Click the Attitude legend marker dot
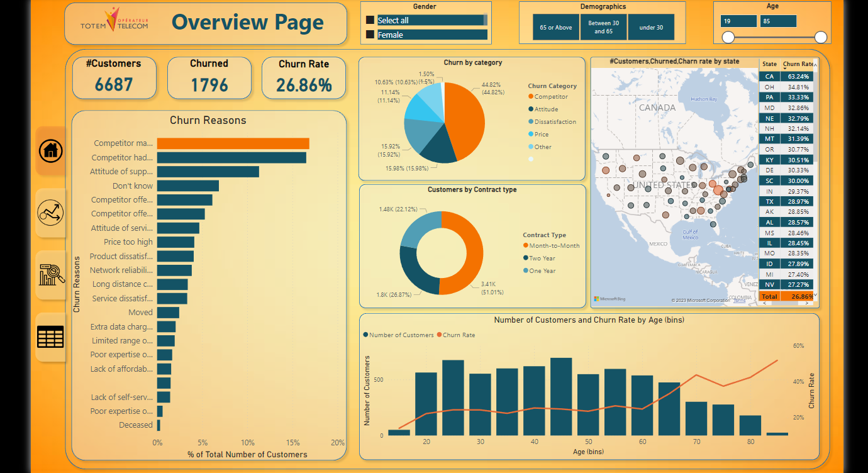Image resolution: width=868 pixels, height=473 pixels. point(531,109)
